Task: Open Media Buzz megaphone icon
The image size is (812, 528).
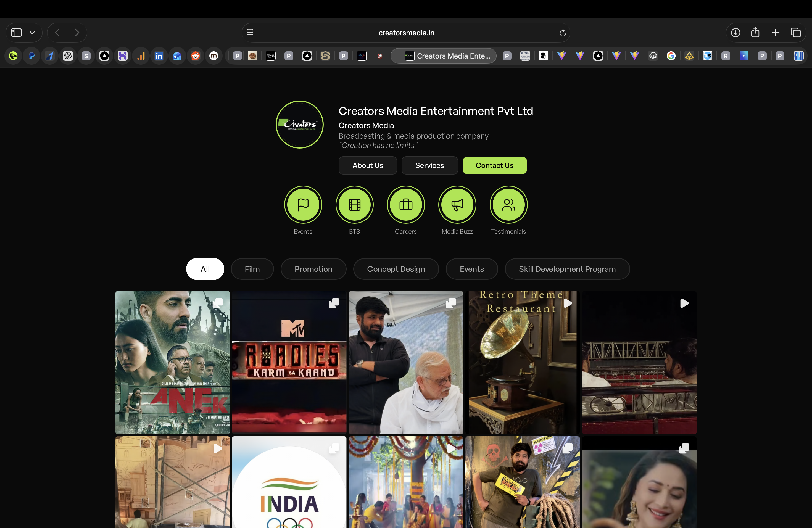Action: [x=457, y=205]
